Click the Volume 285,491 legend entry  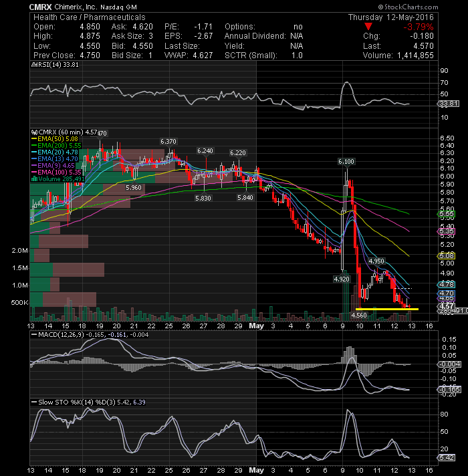(58, 178)
